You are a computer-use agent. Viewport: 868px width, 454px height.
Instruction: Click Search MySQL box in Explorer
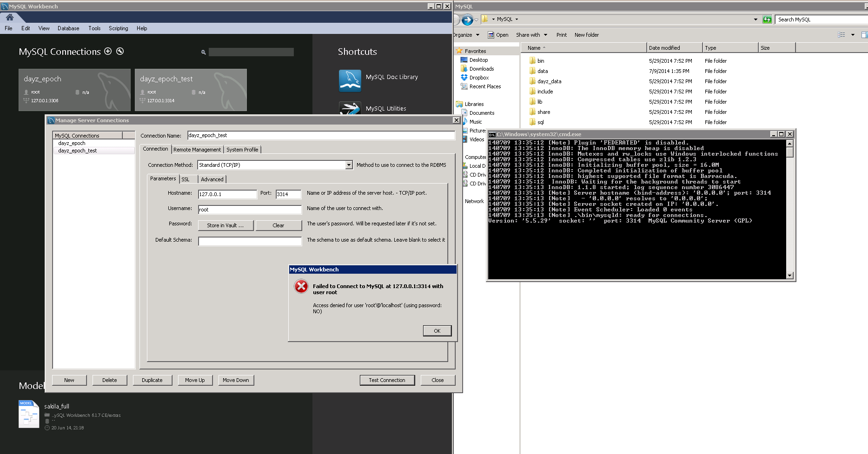point(821,20)
